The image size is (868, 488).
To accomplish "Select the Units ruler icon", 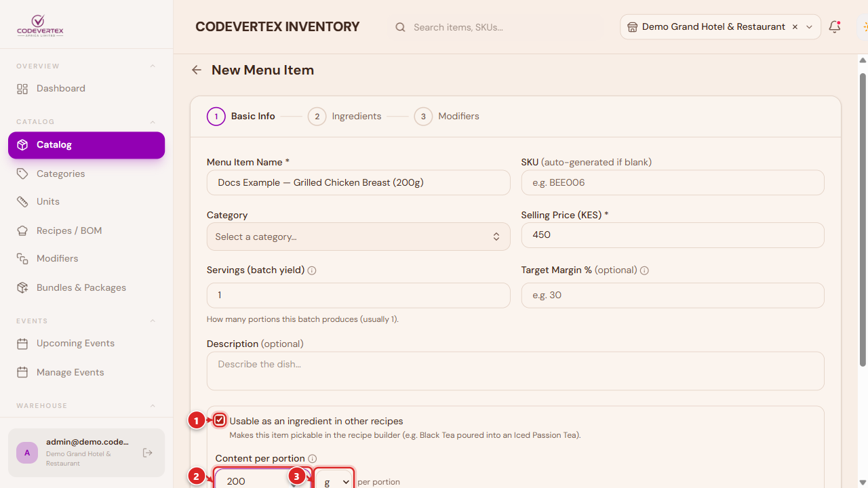I will (x=22, y=202).
